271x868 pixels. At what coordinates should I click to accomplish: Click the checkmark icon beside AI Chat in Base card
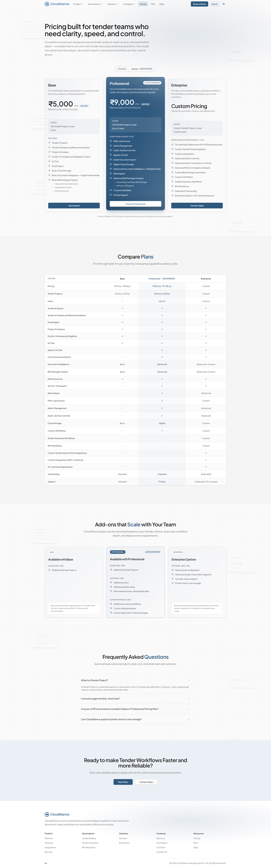coord(49,161)
